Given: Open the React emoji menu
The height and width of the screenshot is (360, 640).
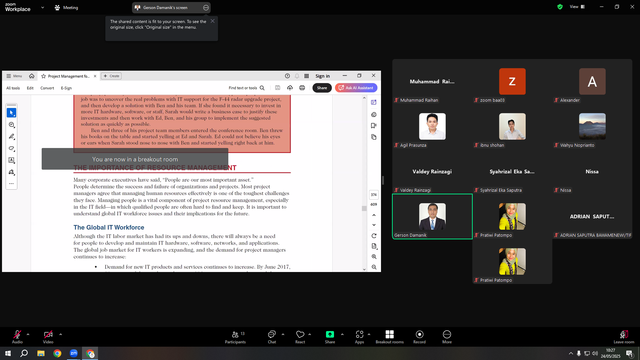Looking at the screenshot, I should click(300, 336).
